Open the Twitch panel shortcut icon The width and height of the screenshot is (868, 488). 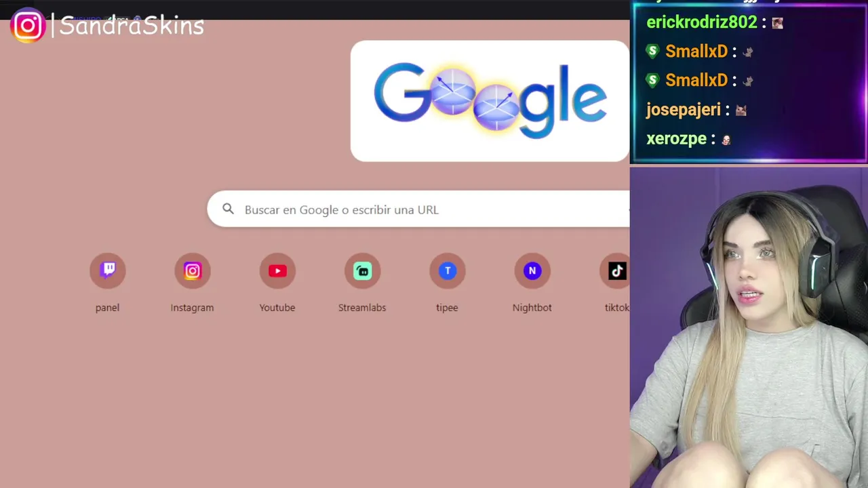coord(108,271)
